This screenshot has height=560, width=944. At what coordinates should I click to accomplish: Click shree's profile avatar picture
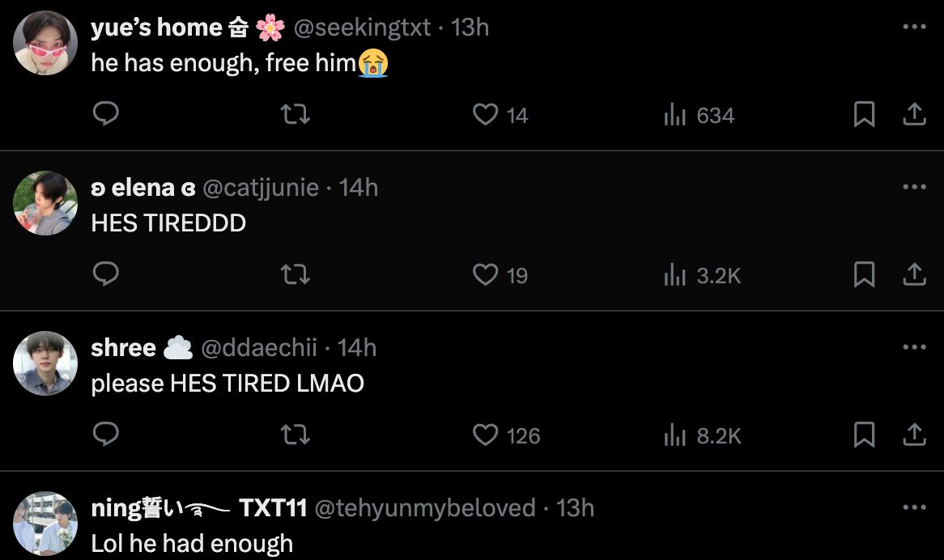[x=45, y=363]
